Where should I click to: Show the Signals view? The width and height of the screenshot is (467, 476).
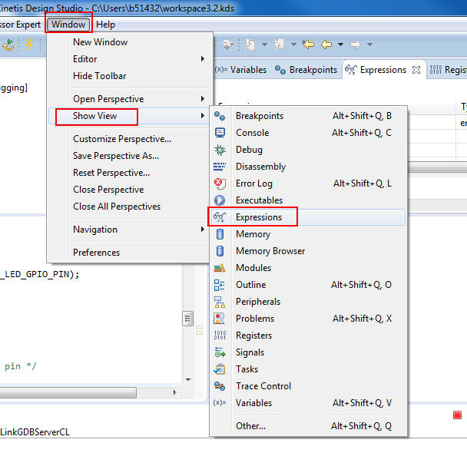[308, 352]
